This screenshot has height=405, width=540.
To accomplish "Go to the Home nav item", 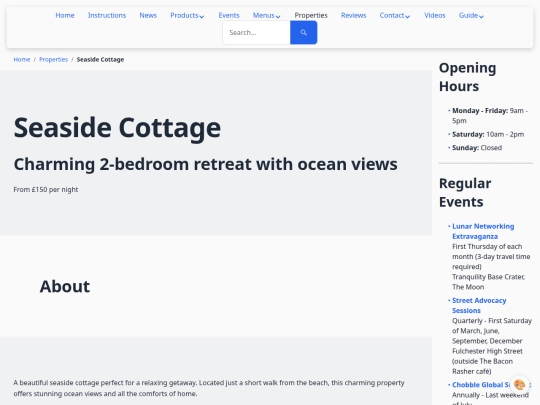I will click(65, 15).
